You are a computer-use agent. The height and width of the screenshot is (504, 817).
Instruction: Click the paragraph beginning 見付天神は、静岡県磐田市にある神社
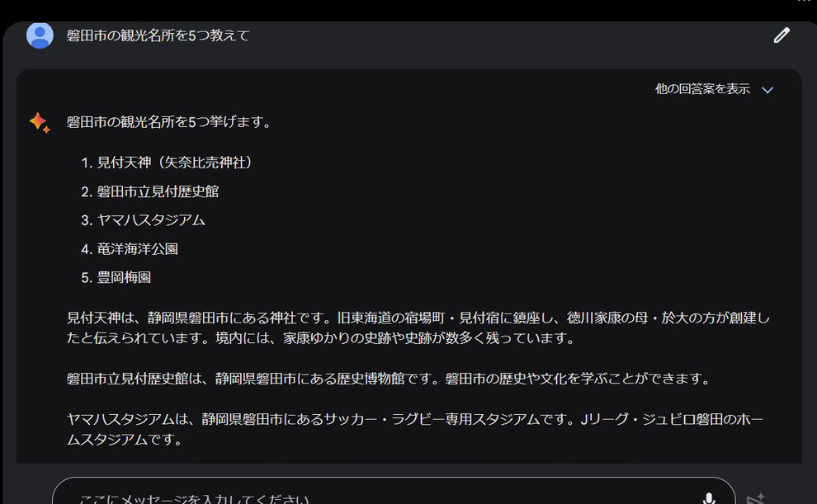pos(418,328)
